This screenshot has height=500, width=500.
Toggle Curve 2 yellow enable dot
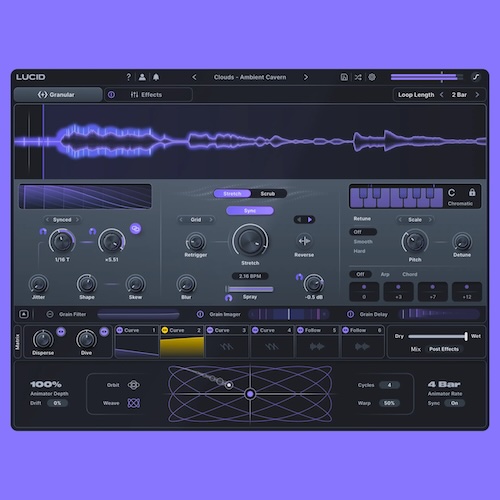tap(165, 330)
